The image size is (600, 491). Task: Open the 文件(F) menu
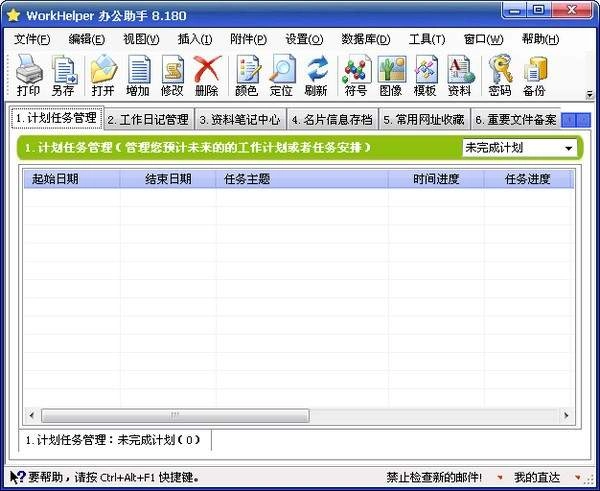[32, 39]
